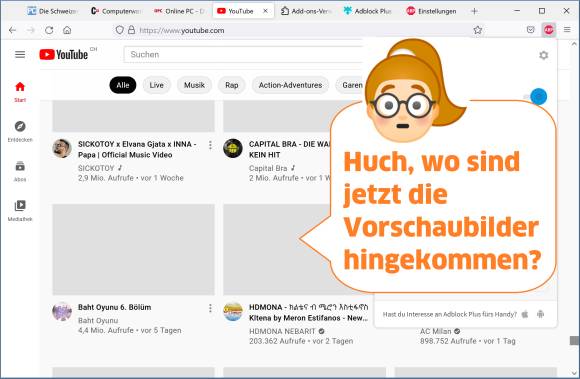Image resolution: width=580 pixels, height=379 pixels.
Task: Open Baht Oyunu 6. Bölüm title
Action: point(114,307)
